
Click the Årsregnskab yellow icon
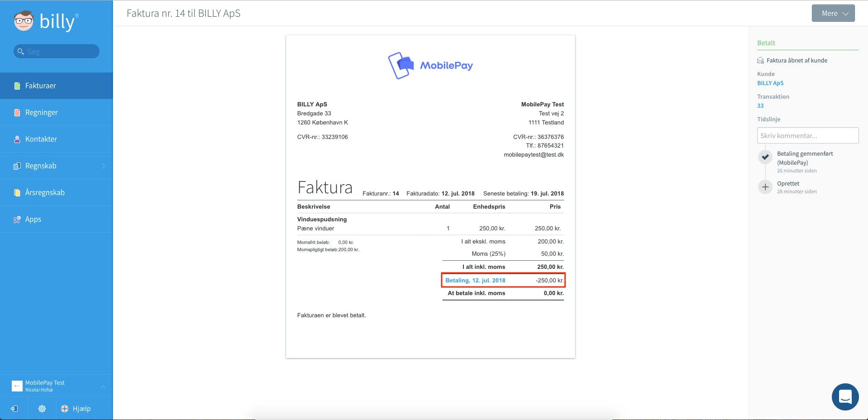tap(17, 193)
